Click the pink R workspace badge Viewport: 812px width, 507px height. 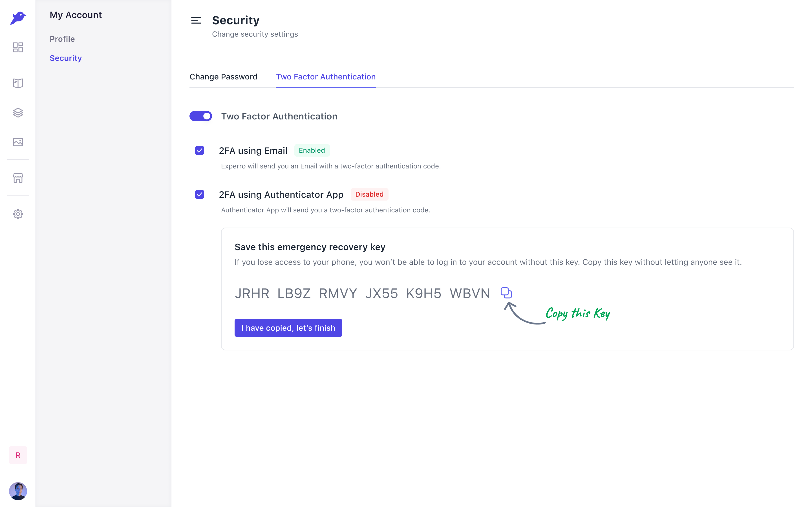[18, 455]
